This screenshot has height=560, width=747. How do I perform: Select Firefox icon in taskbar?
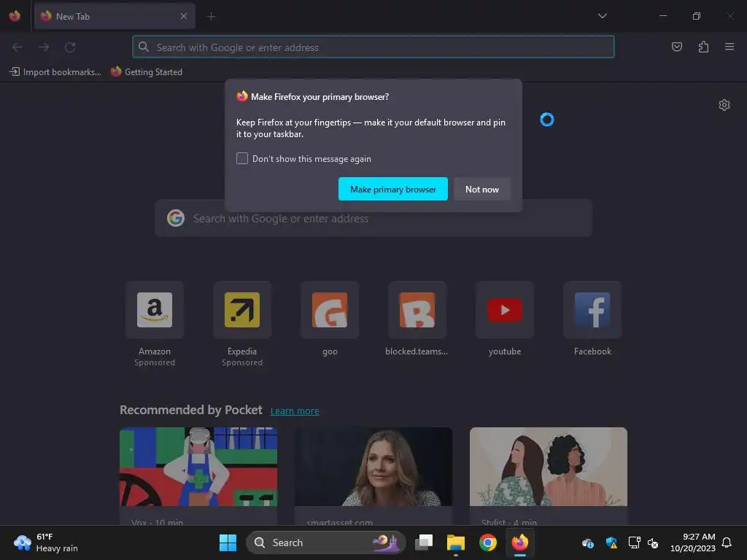coord(519,542)
